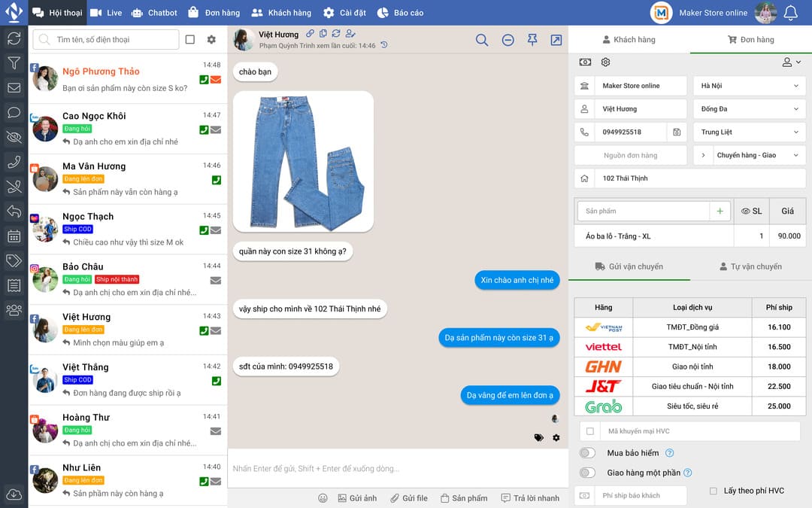Open conversation in a new window
The image size is (812, 508).
click(556, 40)
